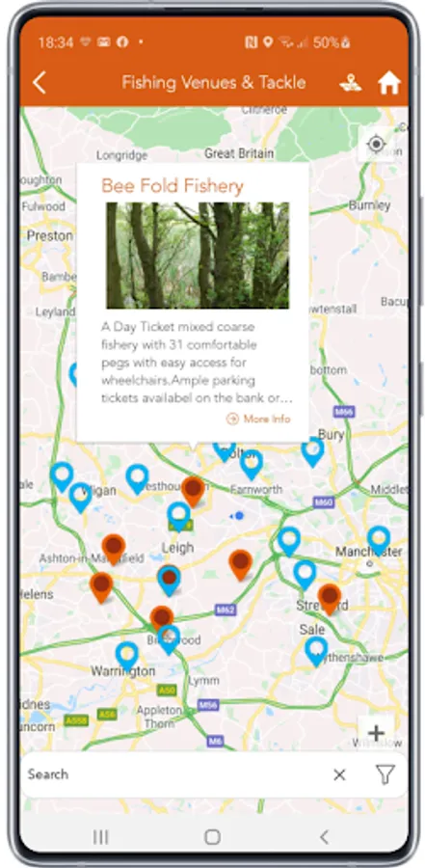Select the blue pin near Bury
Viewport: 425px width, 868px height.
click(312, 451)
